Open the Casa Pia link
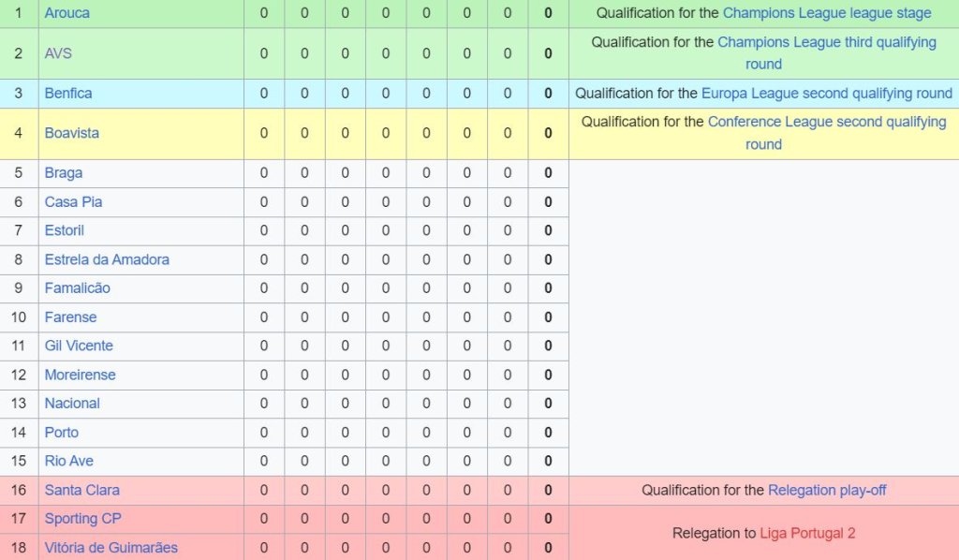The width and height of the screenshot is (959, 560). (x=73, y=202)
